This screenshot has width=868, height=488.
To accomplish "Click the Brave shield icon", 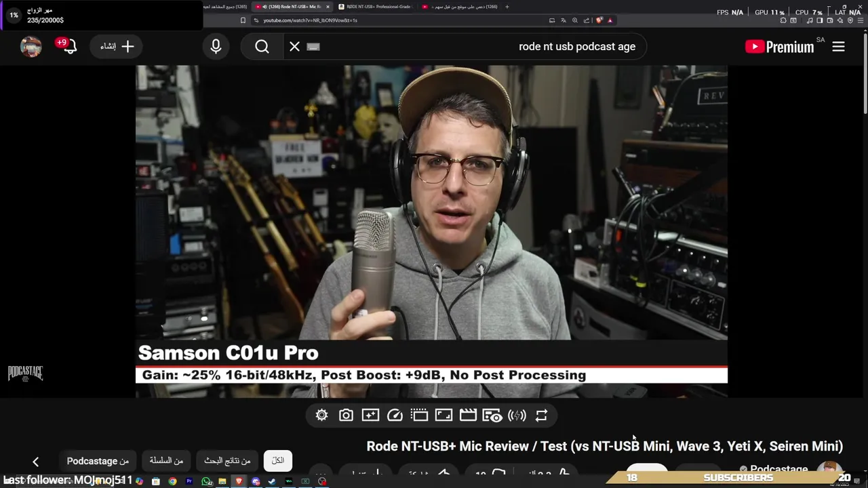I will click(x=599, y=20).
